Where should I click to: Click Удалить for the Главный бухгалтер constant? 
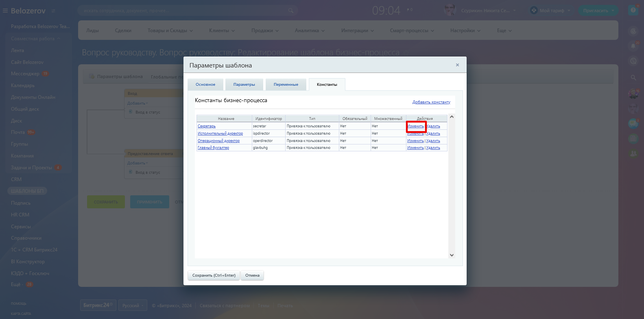point(433,148)
